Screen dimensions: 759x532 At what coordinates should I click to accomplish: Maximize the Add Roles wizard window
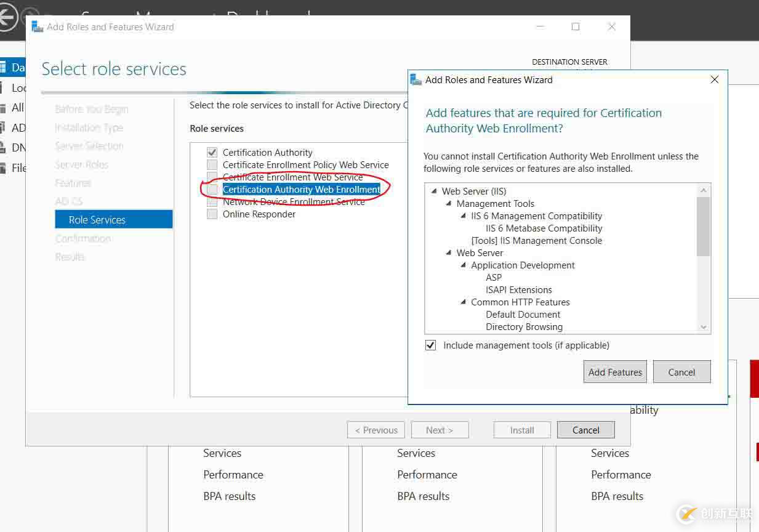click(576, 27)
